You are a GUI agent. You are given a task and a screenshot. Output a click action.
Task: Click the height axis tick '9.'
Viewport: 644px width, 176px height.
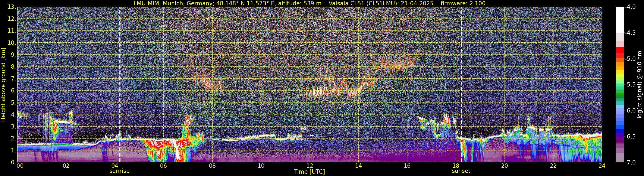tap(13, 55)
